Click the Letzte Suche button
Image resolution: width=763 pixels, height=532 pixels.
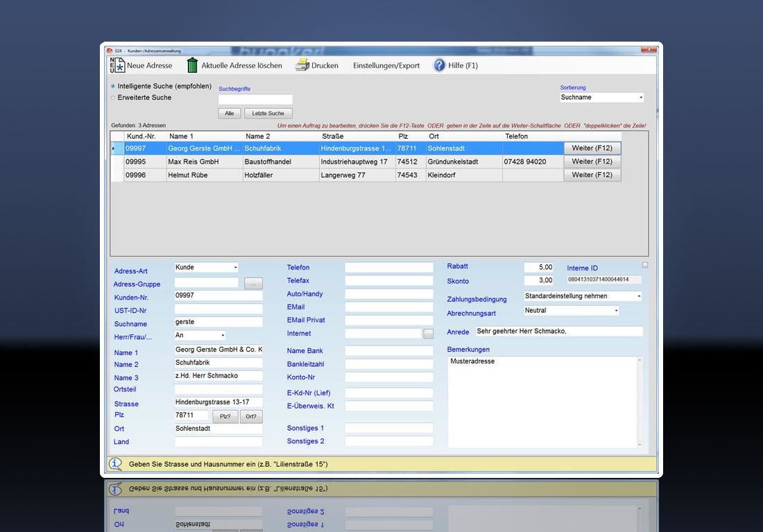pyautogui.click(x=268, y=113)
